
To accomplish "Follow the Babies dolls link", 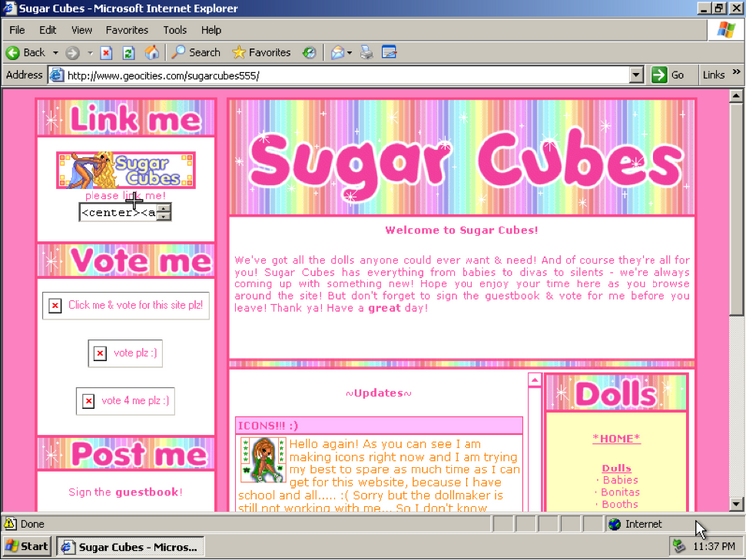I will [620, 480].
